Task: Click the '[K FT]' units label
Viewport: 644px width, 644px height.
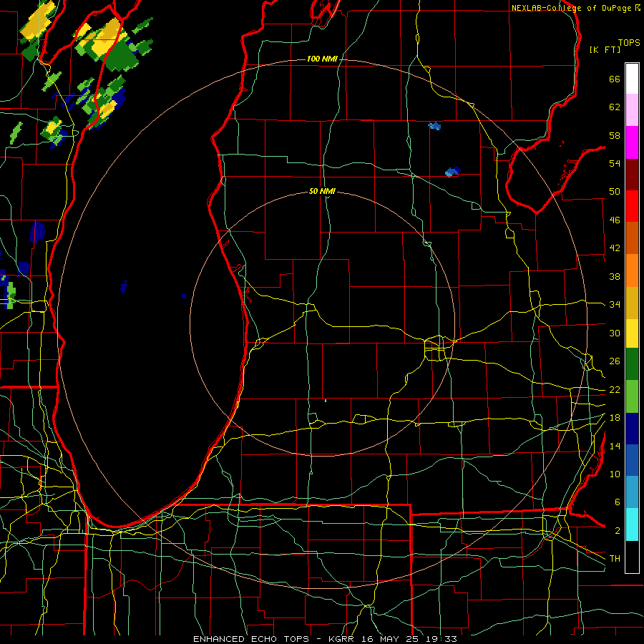Action: click(605, 49)
